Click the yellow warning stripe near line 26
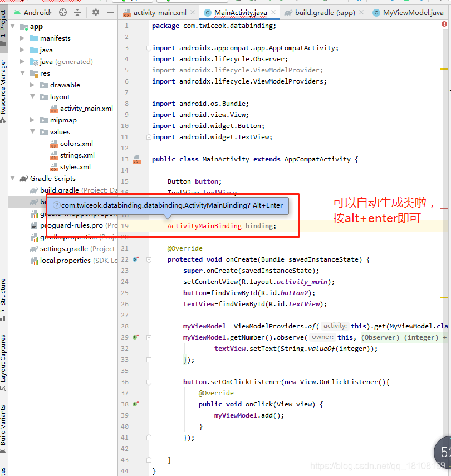 (x=444, y=297)
